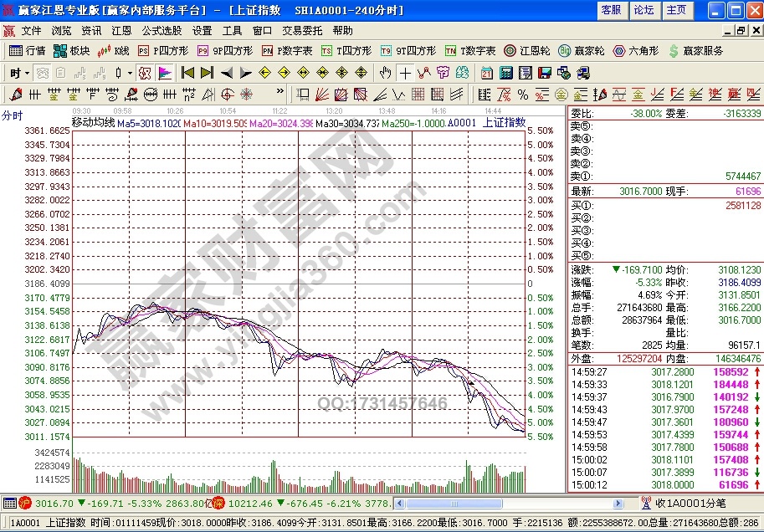The width and height of the screenshot is (764, 532).
Task: Open the 公式选股 menu
Action: (x=161, y=30)
